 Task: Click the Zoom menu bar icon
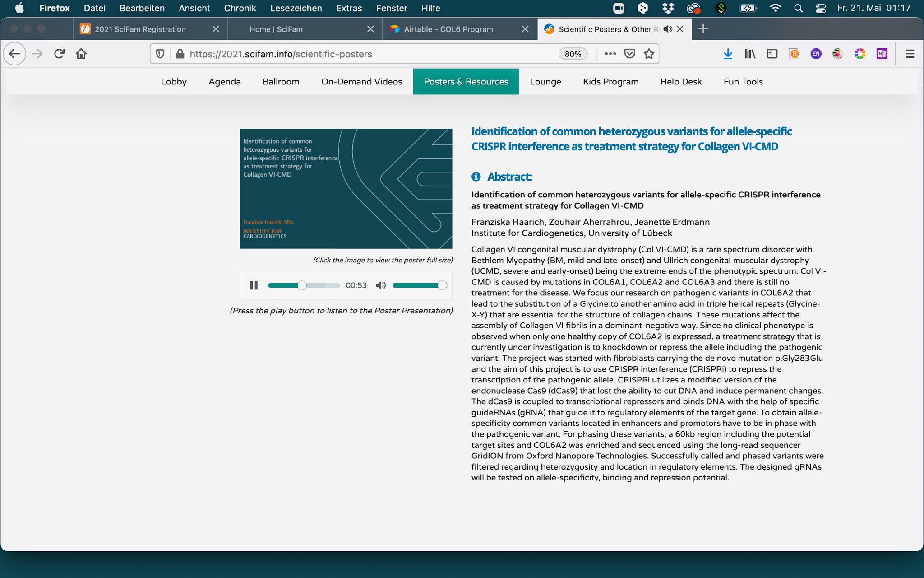619,8
